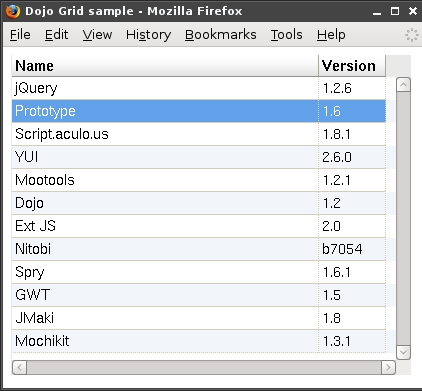422x391 pixels.
Task: Open the Bookmarks menu
Action: coord(221,35)
